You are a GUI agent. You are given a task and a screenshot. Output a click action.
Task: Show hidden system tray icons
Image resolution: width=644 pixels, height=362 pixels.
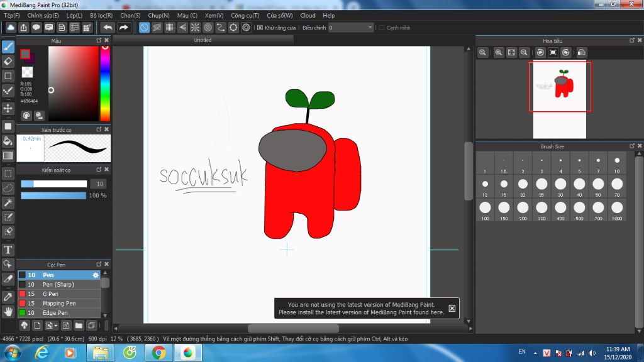pyautogui.click(x=535, y=353)
